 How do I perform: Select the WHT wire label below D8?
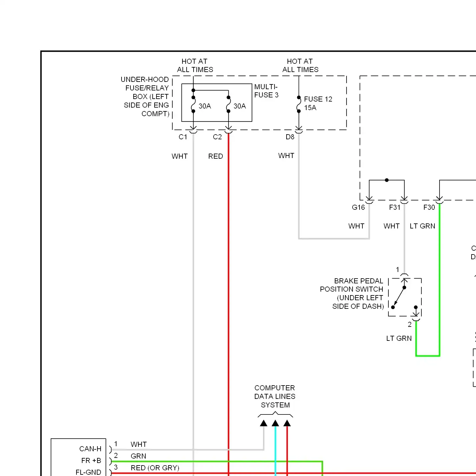(286, 155)
